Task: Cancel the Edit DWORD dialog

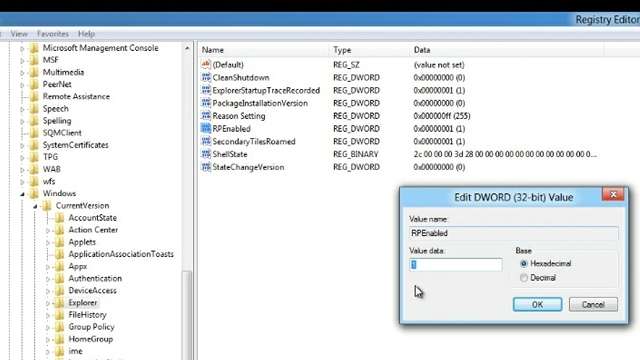Action: [x=593, y=304]
